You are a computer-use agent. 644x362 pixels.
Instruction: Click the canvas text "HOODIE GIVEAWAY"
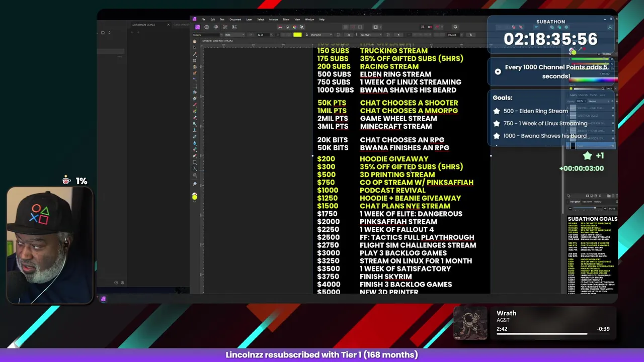(394, 159)
